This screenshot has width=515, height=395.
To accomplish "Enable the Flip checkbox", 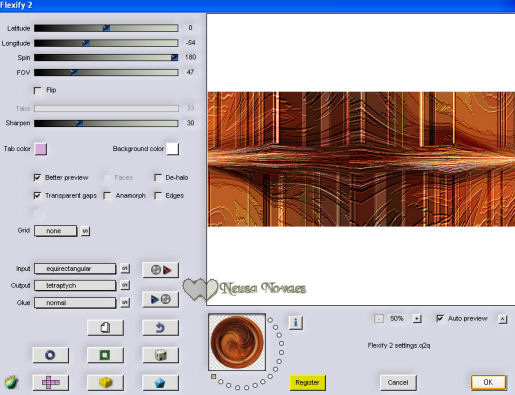I will [x=38, y=90].
